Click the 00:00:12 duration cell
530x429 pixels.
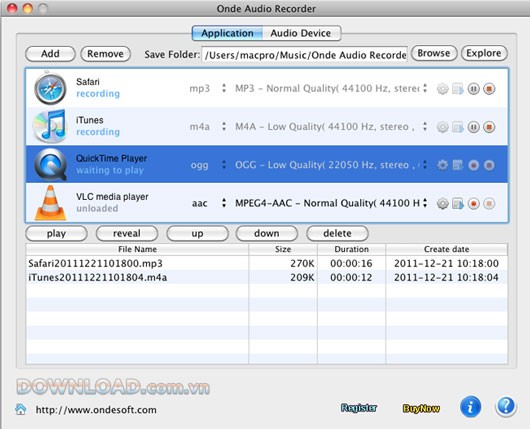[x=351, y=277]
